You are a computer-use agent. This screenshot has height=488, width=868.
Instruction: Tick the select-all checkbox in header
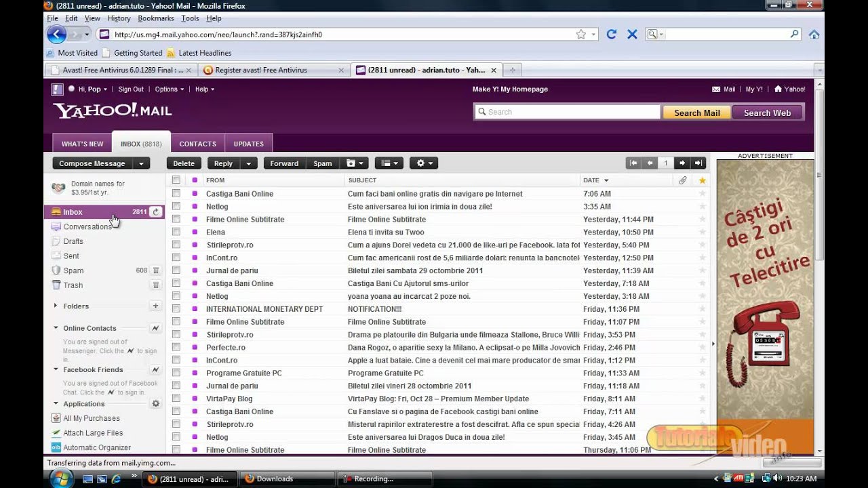[x=176, y=180]
